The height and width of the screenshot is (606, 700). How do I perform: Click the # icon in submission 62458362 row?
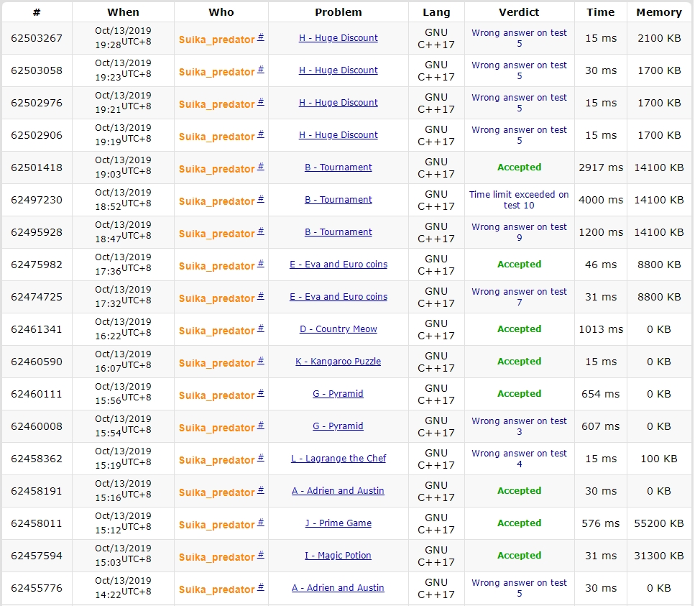click(x=261, y=457)
